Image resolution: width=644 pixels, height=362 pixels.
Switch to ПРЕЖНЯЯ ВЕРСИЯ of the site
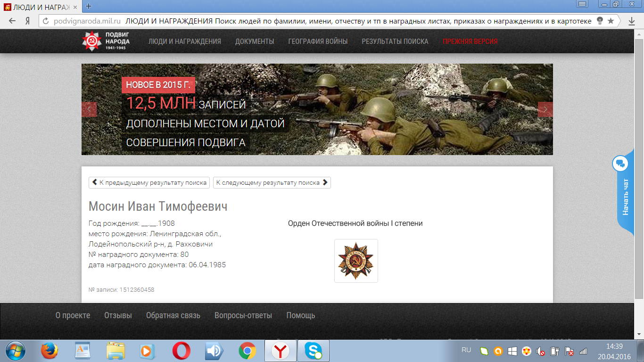[x=470, y=41]
